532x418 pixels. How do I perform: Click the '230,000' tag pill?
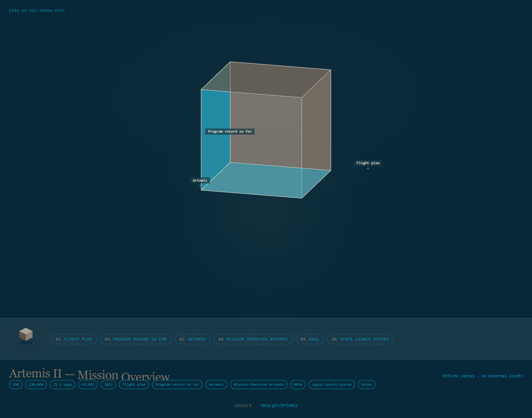(x=36, y=385)
